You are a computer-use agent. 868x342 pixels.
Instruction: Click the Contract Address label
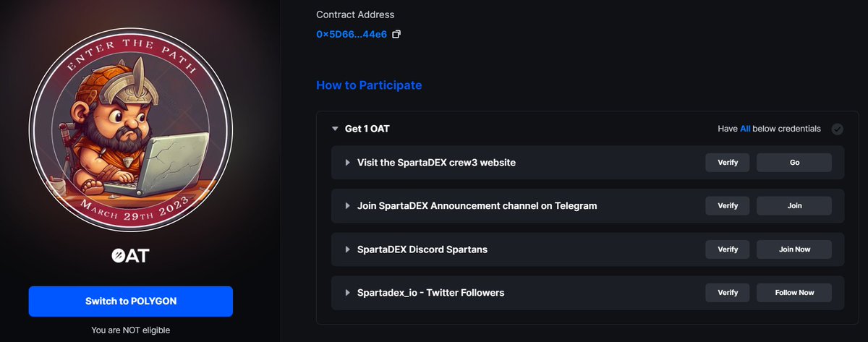point(355,14)
